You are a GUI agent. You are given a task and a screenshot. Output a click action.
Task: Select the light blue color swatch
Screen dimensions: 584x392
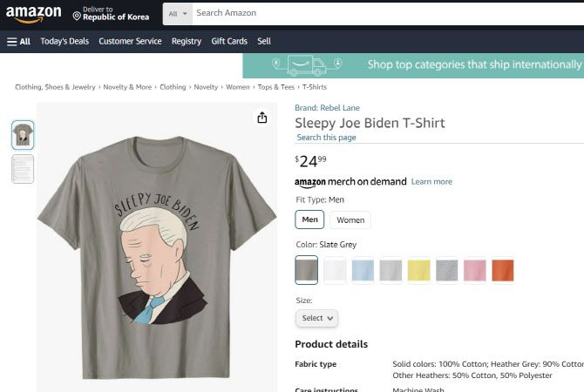click(363, 270)
